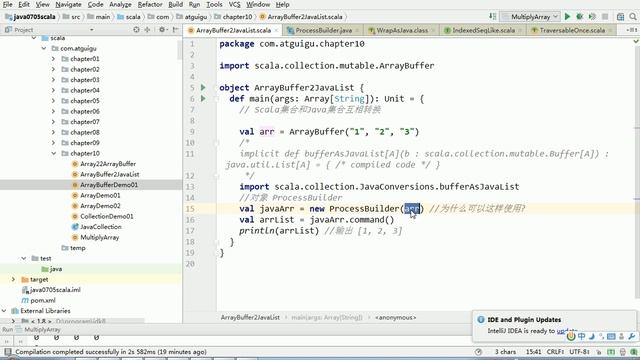Select CollectionDemo01 file
Viewport: 640px width, 360px height.
(106, 217)
